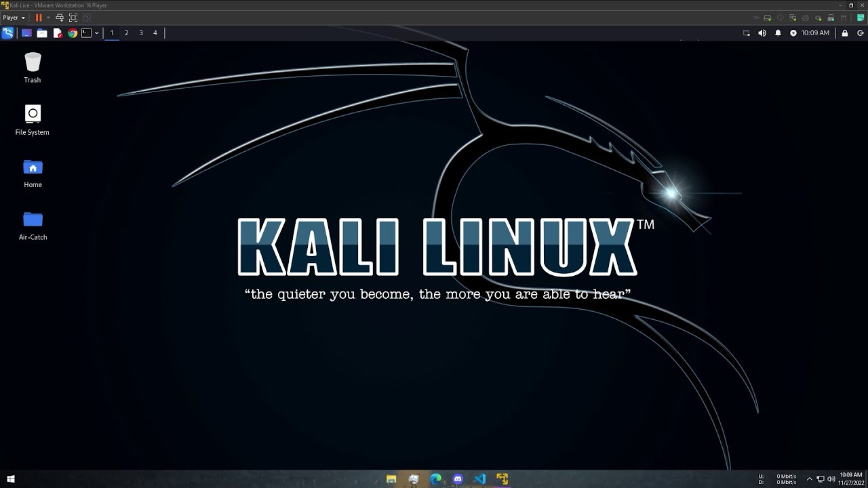Open Discord from Windows taskbar
868x488 pixels.
tap(458, 479)
